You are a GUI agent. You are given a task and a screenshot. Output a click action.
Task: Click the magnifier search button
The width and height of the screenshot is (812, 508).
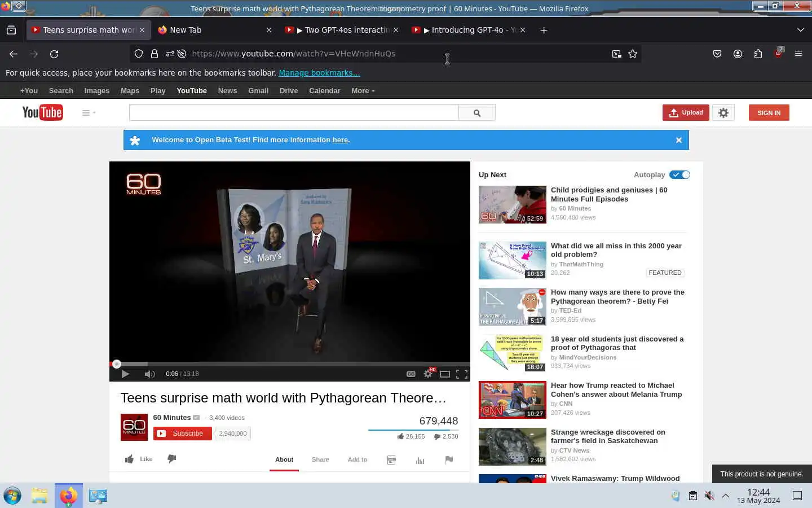pos(477,113)
